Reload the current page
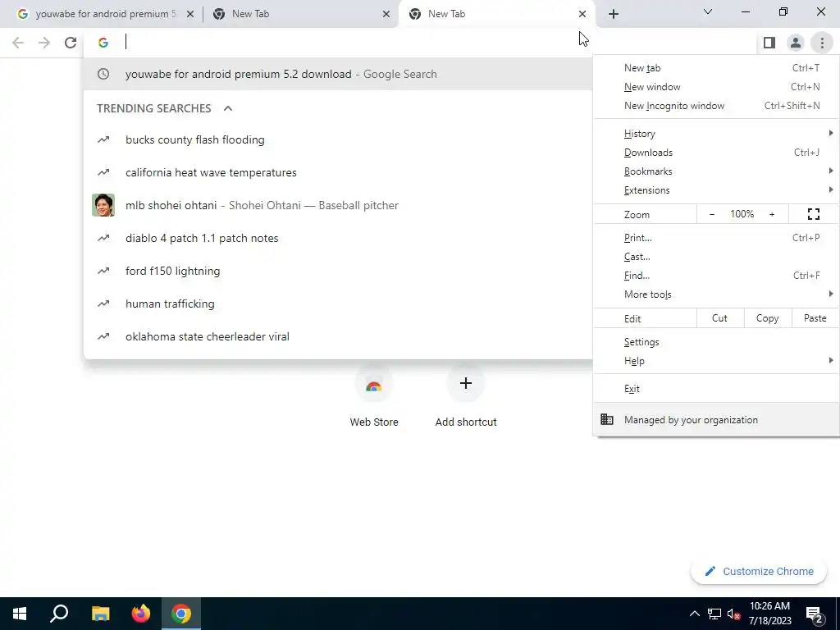 pyautogui.click(x=71, y=43)
